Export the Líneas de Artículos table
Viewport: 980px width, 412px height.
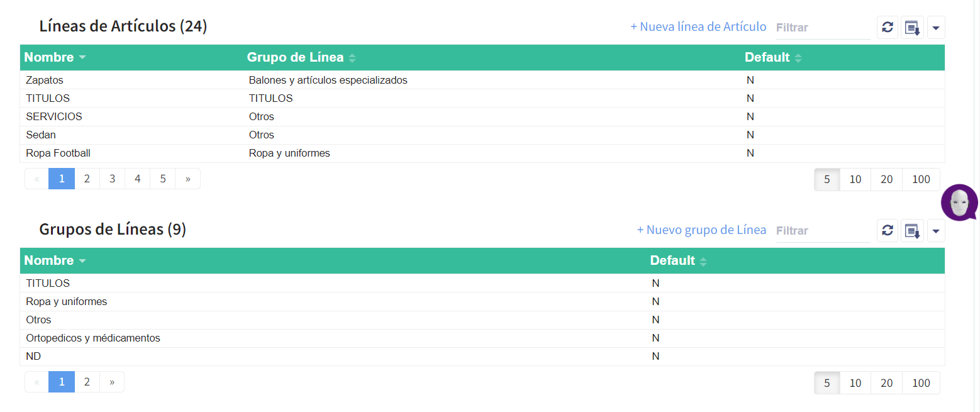click(x=912, y=28)
